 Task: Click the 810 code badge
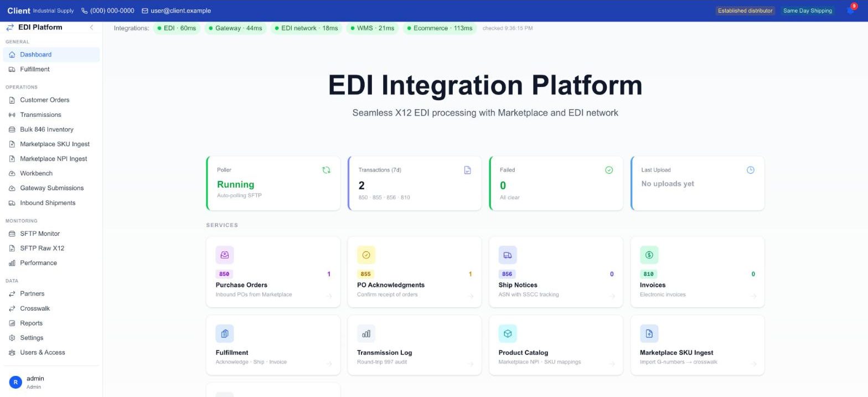[649, 274]
